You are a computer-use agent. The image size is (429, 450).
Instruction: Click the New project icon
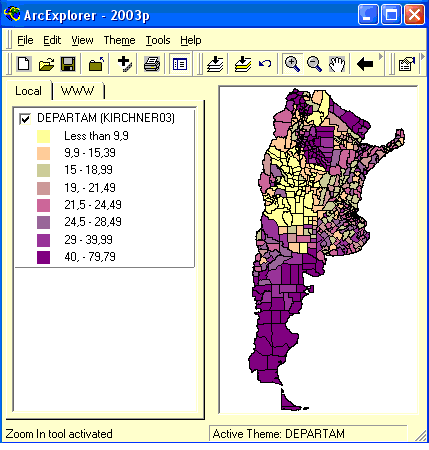24,63
